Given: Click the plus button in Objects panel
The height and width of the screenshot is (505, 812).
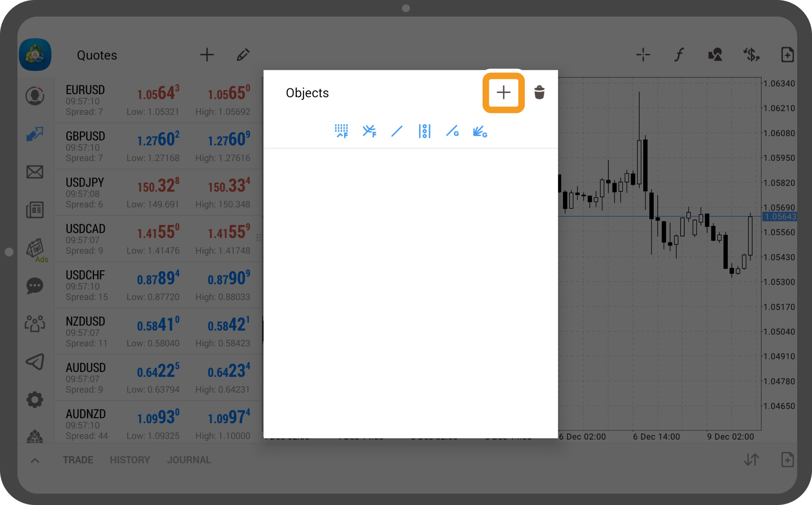Looking at the screenshot, I should pos(503,92).
